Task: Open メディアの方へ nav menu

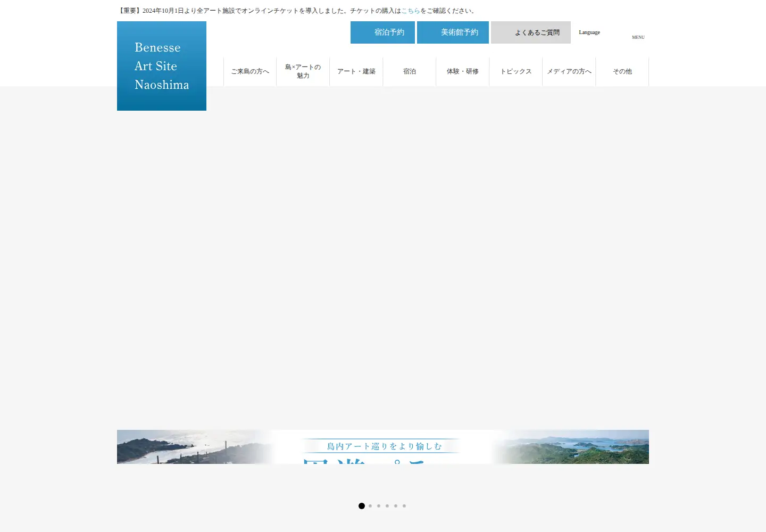Action: click(x=569, y=71)
